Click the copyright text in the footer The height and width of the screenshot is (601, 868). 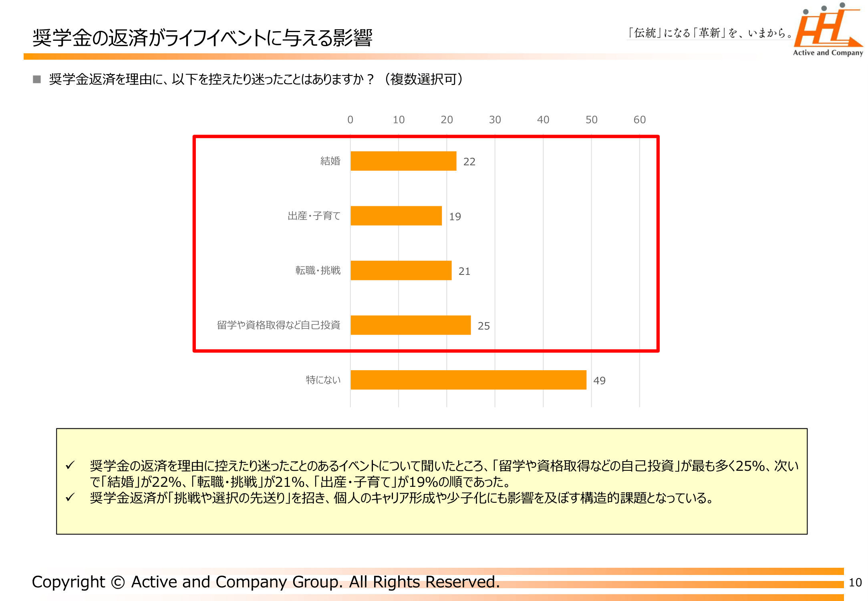click(266, 582)
